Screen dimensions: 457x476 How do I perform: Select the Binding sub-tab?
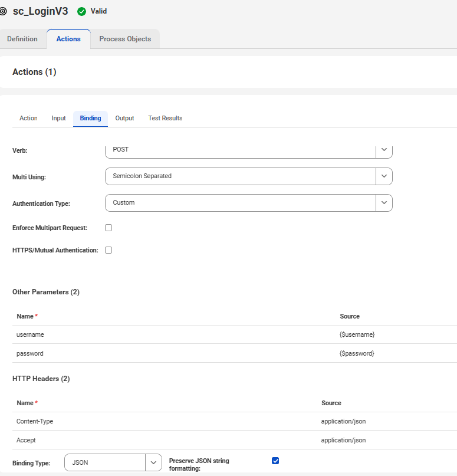tap(90, 118)
